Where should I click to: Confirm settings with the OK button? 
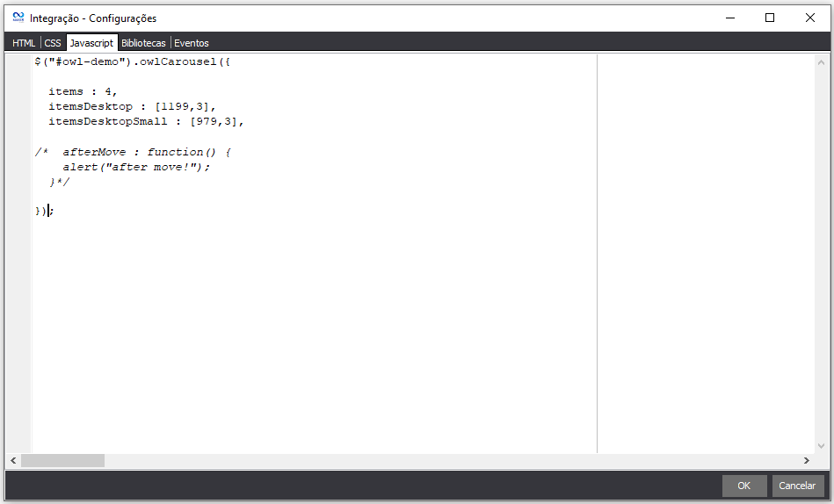tap(743, 486)
